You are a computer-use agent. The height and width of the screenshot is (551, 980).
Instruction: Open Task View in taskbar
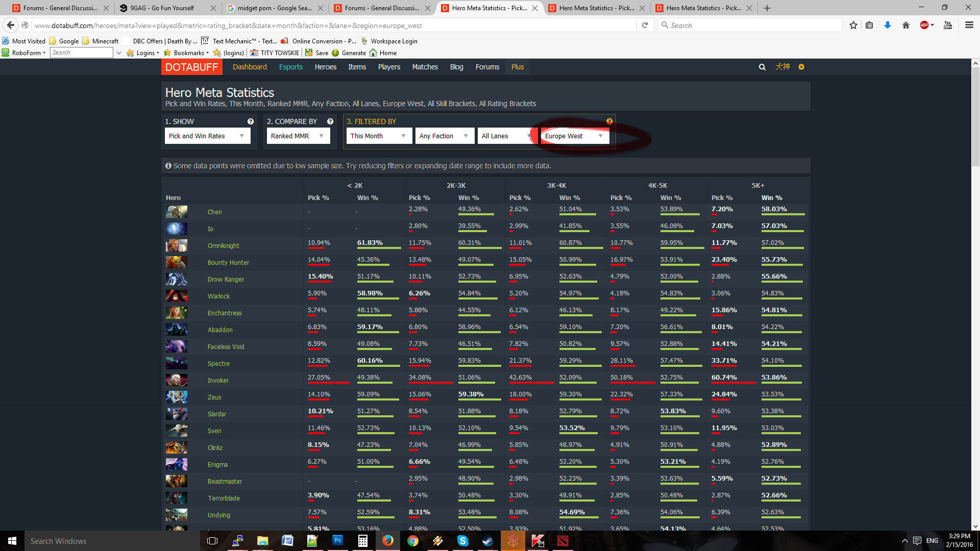pos(212,541)
